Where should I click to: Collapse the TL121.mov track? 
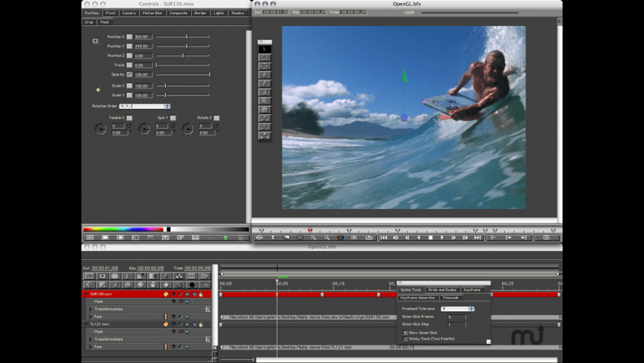tap(85, 324)
